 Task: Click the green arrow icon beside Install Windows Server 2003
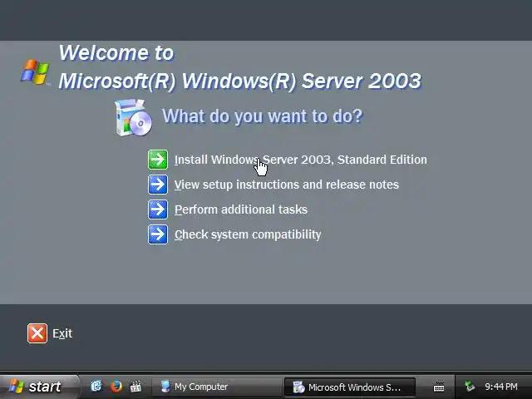[158, 160]
